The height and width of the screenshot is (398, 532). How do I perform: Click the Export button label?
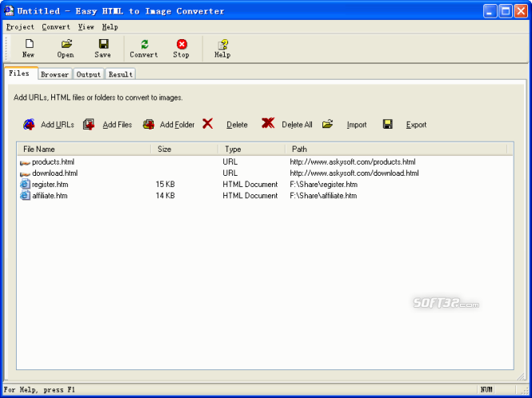pyautogui.click(x=416, y=125)
